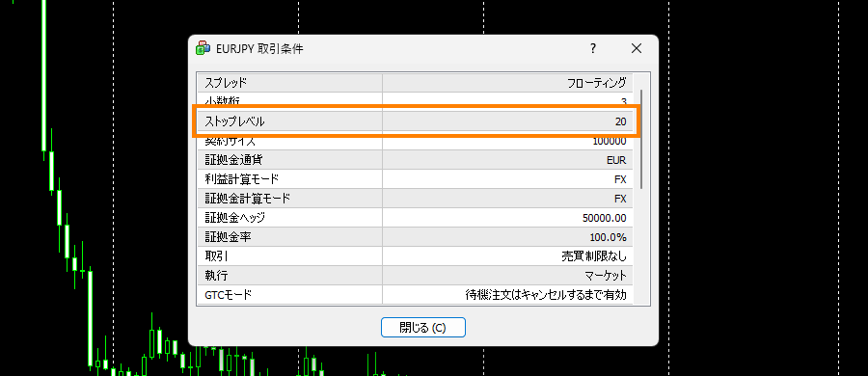Click the stop level value 20
The width and height of the screenshot is (868, 376).
click(x=620, y=121)
